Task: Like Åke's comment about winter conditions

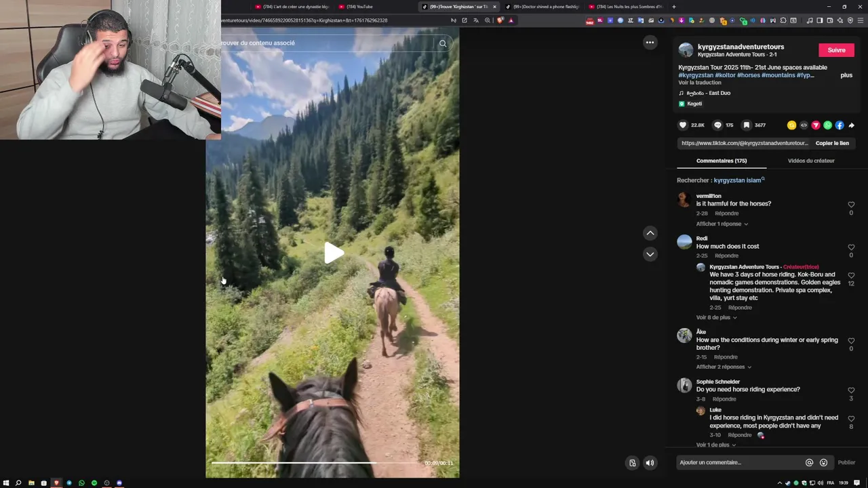Action: click(851, 341)
